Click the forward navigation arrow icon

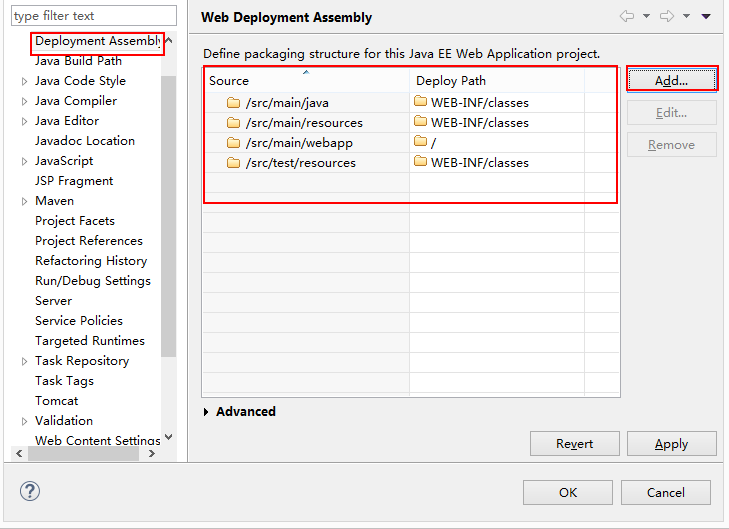click(668, 16)
